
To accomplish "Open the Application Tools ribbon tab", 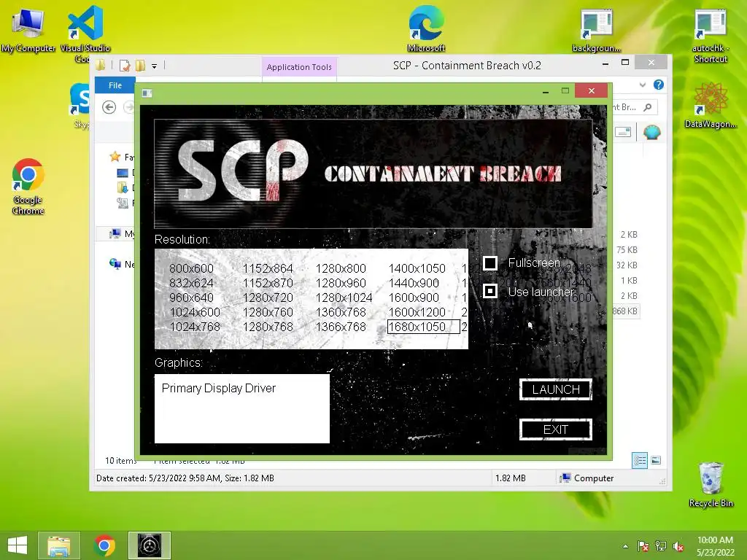I will tap(299, 67).
